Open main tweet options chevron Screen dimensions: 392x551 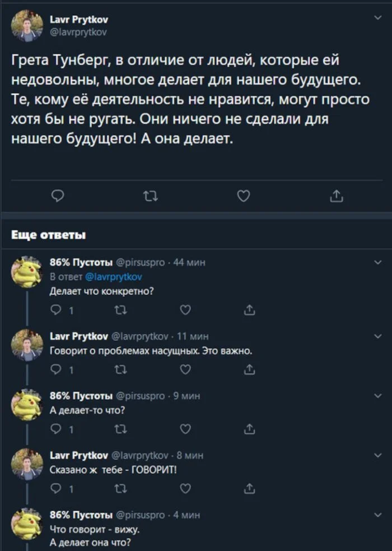coord(376,18)
